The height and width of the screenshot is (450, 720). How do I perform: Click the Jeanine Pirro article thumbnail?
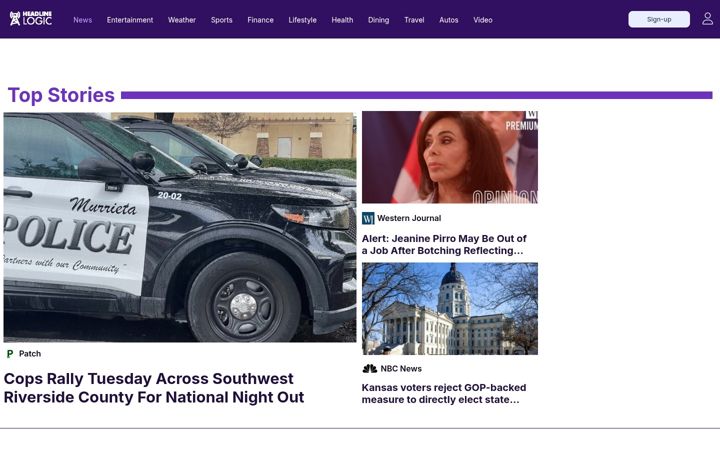tap(450, 157)
